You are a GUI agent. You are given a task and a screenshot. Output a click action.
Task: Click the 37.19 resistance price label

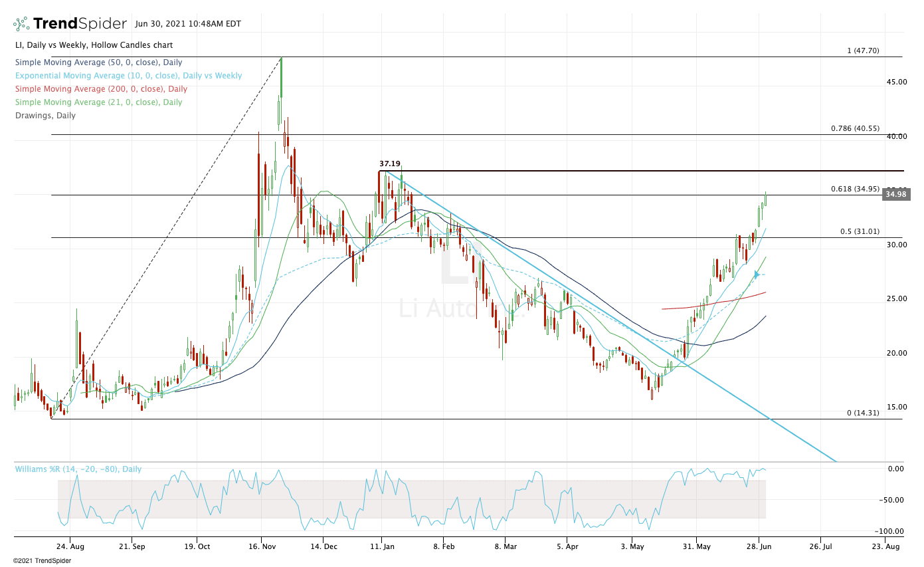(x=390, y=164)
